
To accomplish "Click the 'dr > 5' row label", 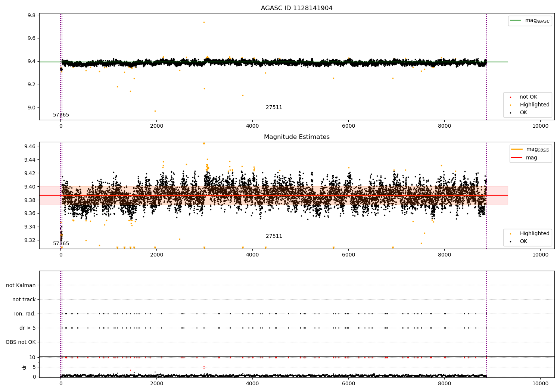I will point(28,328).
